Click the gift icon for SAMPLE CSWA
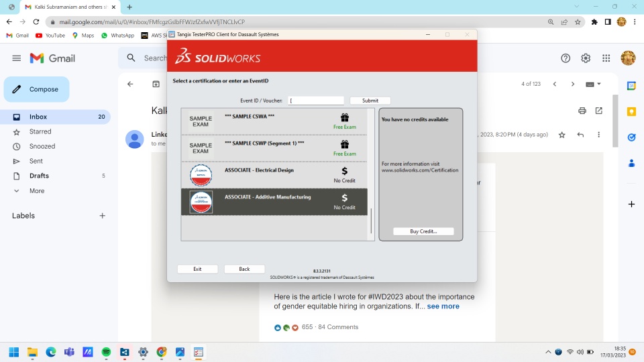Viewport: 644px width, 362px height. 345,118
